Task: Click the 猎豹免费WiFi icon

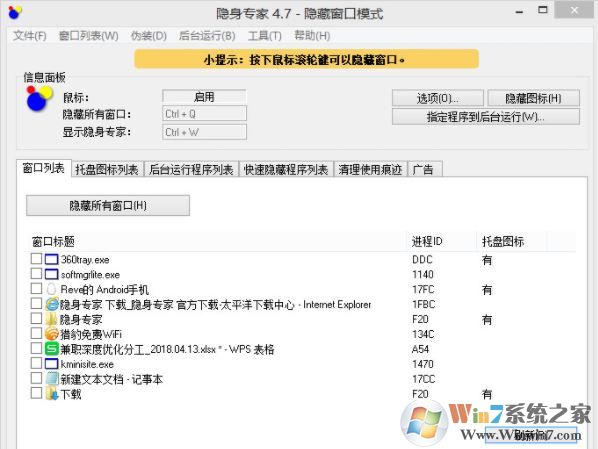Action: tap(51, 334)
